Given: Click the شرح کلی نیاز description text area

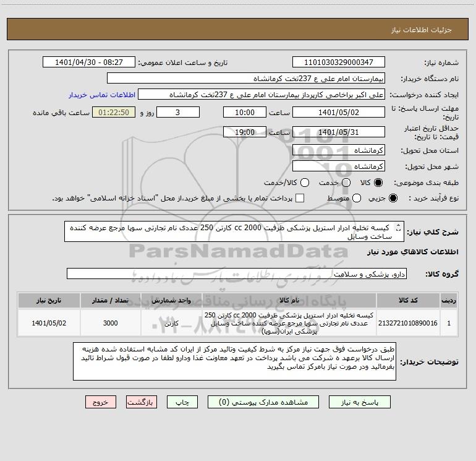Looking at the screenshot, I should [x=234, y=231].
